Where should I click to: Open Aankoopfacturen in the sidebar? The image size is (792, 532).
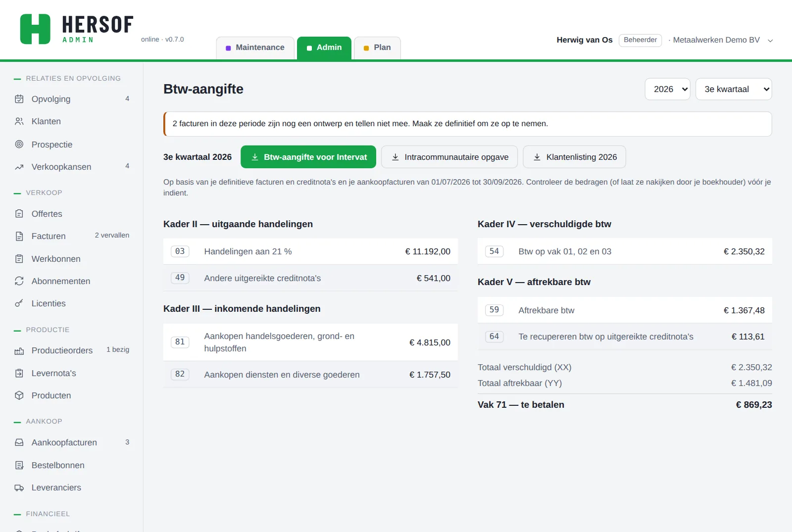pos(72,442)
